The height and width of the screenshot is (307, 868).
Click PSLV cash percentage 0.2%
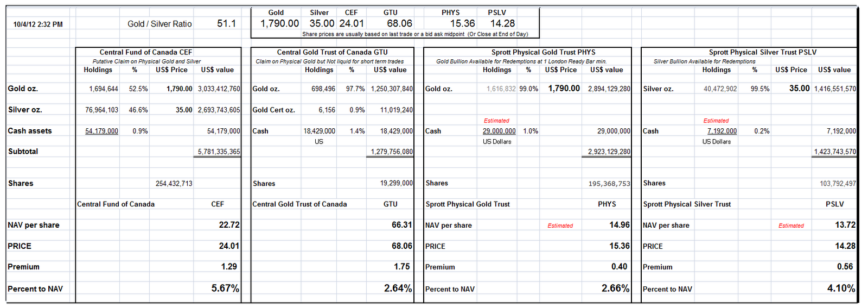(x=762, y=131)
